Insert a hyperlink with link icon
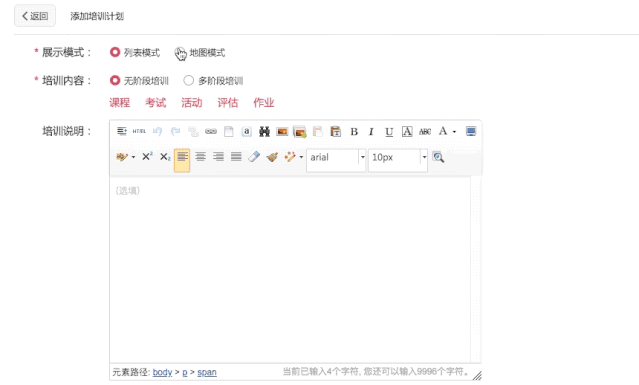 [211, 131]
